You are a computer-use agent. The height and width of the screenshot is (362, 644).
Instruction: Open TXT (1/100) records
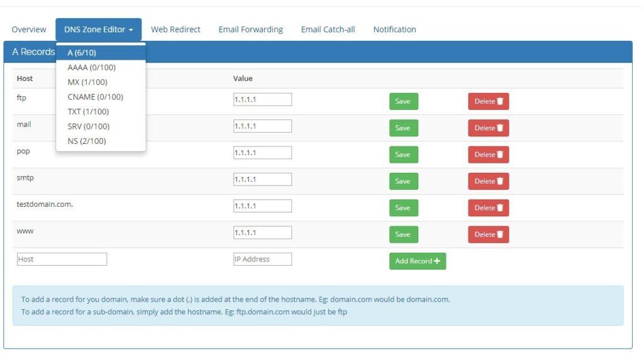pyautogui.click(x=101, y=112)
